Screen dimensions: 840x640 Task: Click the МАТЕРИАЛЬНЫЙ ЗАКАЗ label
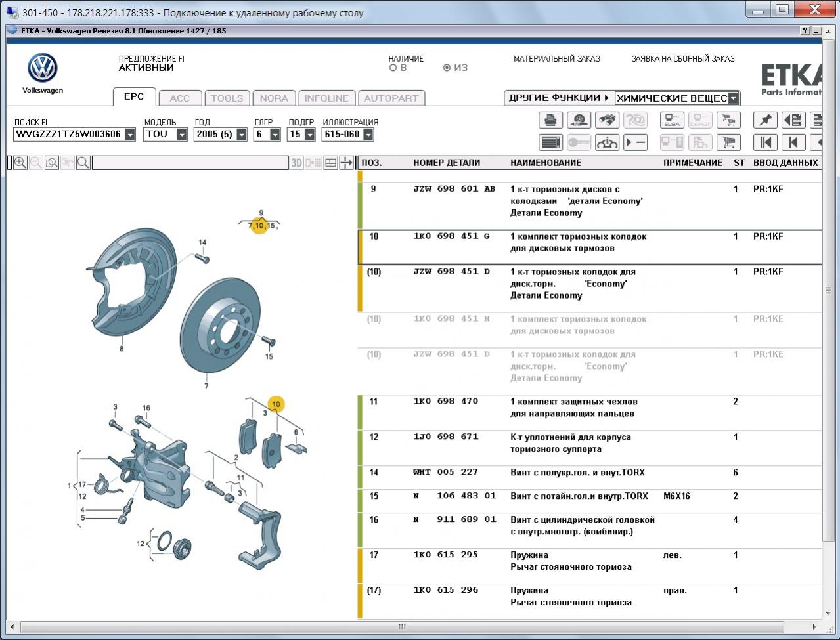tap(557, 59)
